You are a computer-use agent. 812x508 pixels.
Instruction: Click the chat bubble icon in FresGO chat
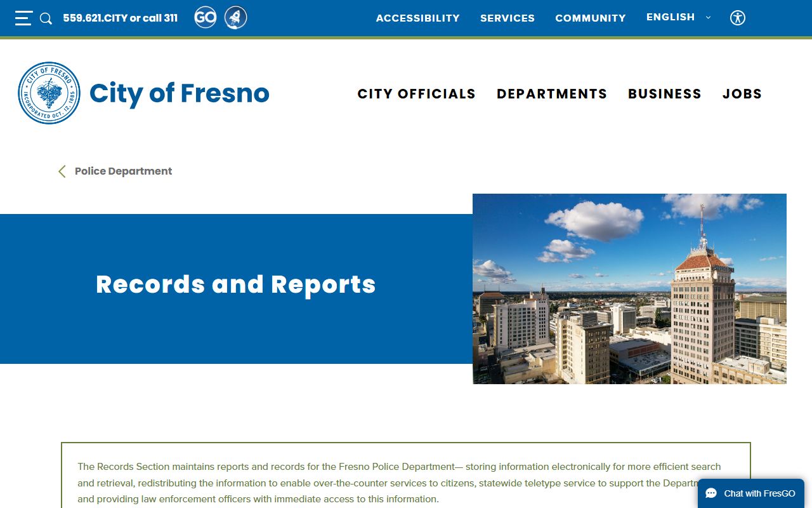[711, 493]
